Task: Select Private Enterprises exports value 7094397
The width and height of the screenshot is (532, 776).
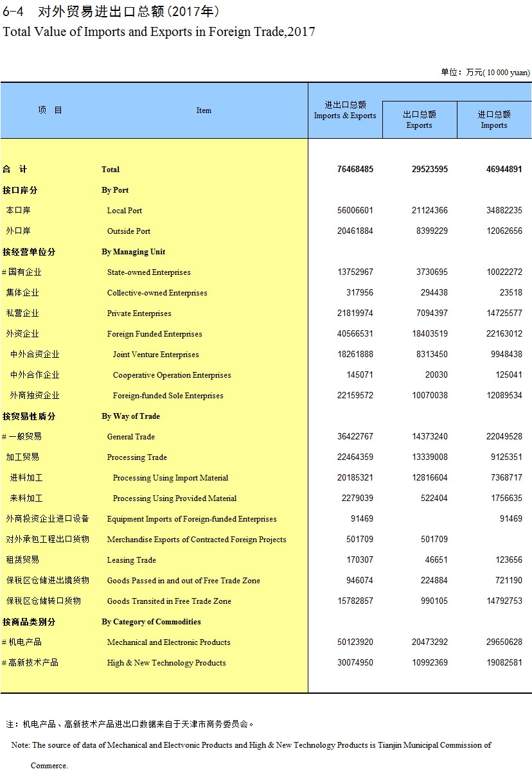Action: tap(432, 313)
